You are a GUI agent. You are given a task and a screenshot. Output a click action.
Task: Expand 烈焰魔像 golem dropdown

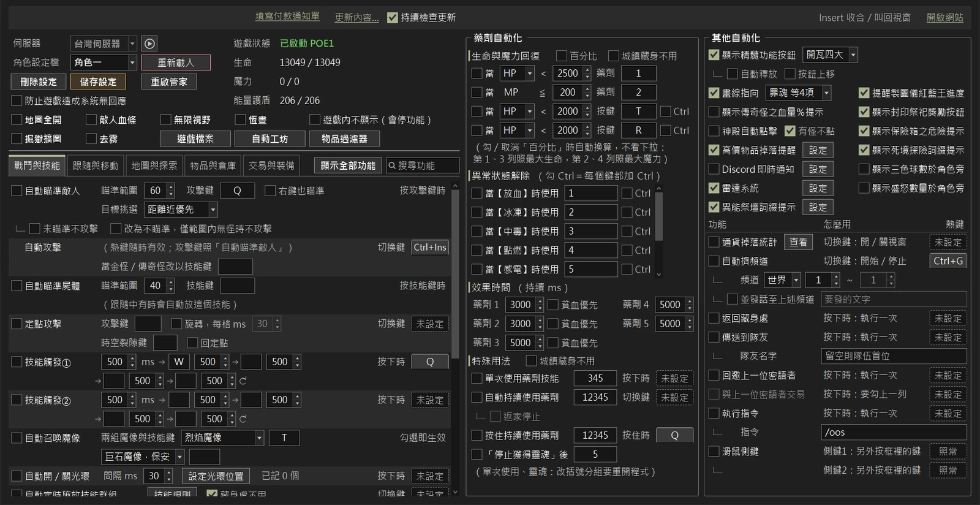coord(223,438)
